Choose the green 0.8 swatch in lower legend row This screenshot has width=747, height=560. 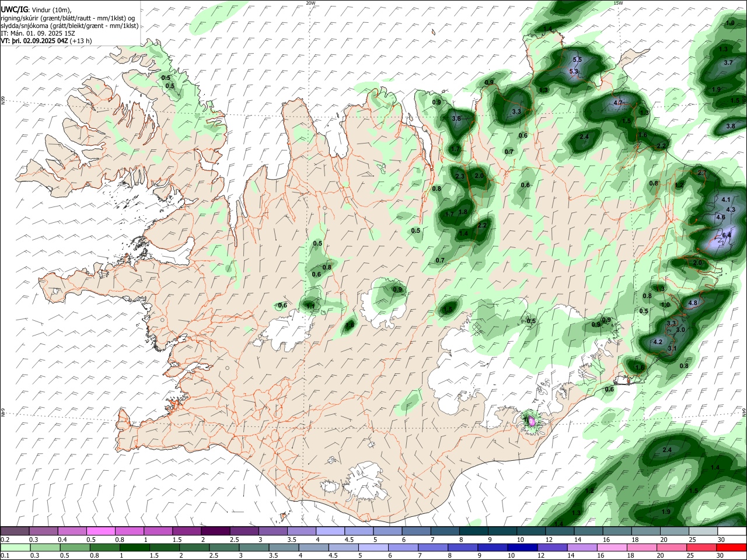click(104, 548)
